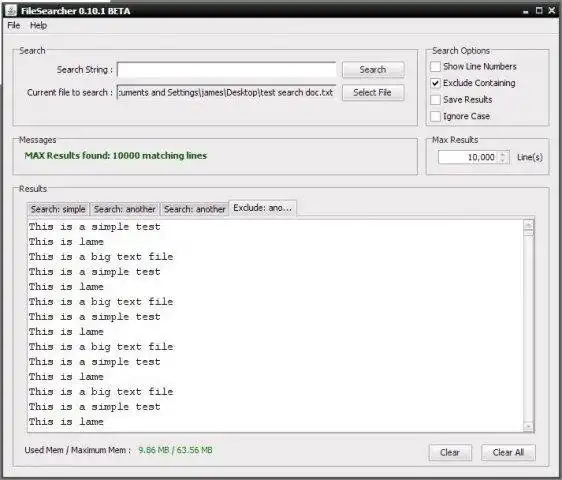Minimize the FileSearcher window
The image size is (562, 480).
coord(525,11)
